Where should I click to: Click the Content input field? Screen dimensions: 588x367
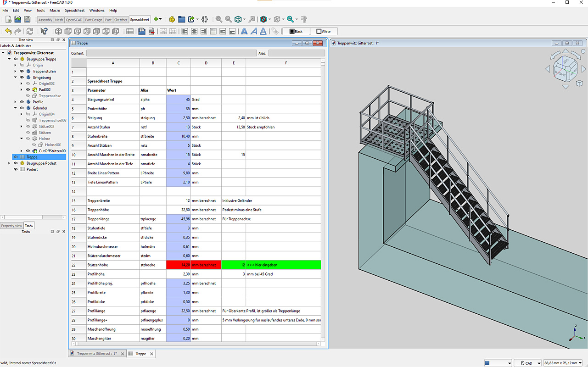click(x=171, y=53)
